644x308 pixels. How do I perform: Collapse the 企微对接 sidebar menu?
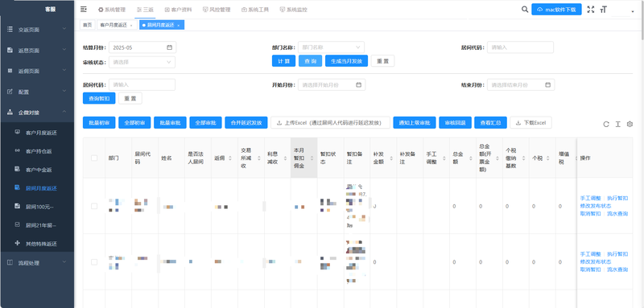tap(37, 113)
